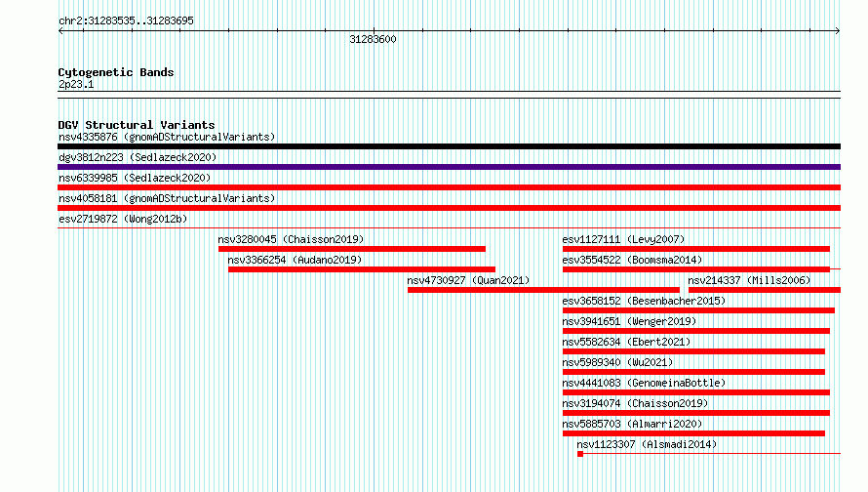Click the small red nsv1123307 square marker
Image resolution: width=868 pixels, height=492 pixels.
(x=580, y=454)
